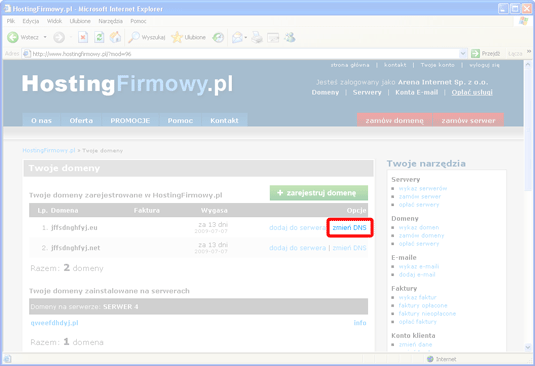This screenshot has height=366, width=535.
Task: Open the Ulubione menu
Action: (80, 21)
